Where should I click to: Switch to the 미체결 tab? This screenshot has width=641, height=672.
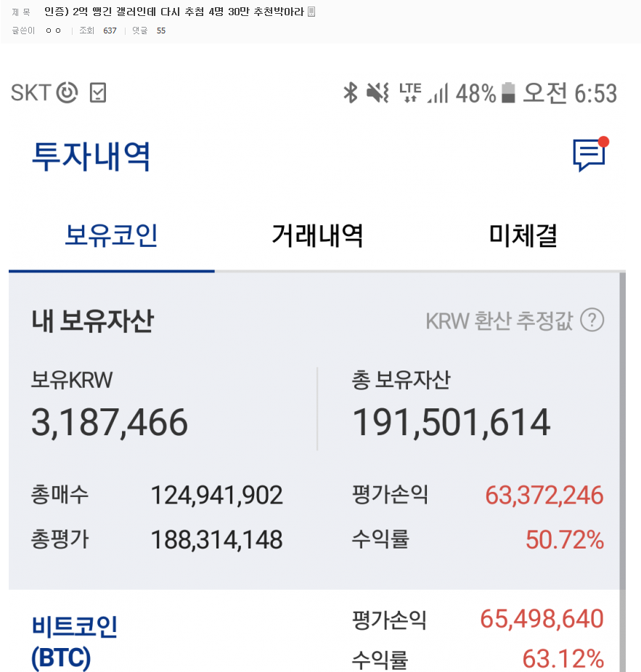523,235
